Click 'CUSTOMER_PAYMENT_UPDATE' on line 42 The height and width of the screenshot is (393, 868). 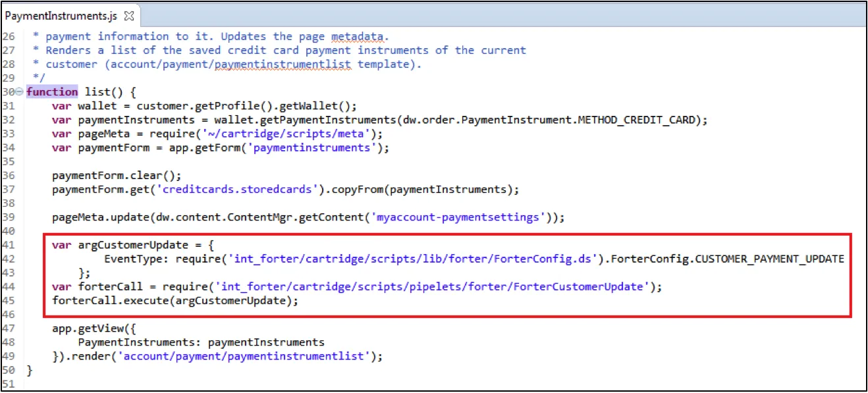click(769, 259)
